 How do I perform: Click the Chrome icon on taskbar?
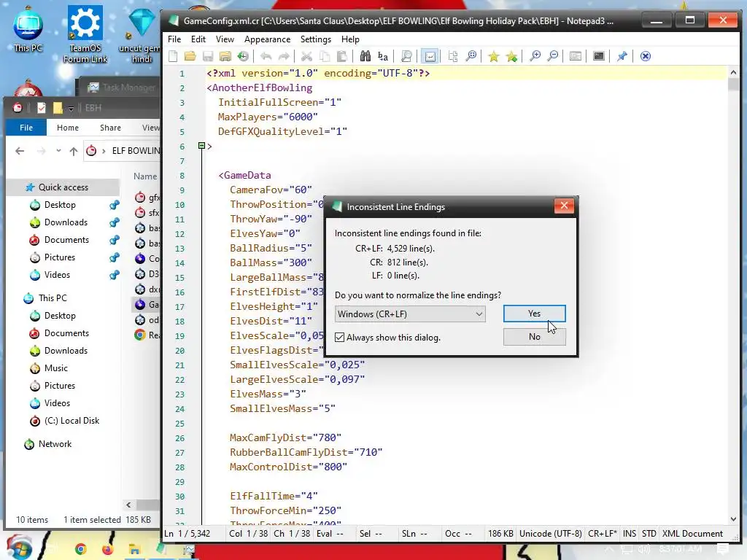[x=80, y=549]
